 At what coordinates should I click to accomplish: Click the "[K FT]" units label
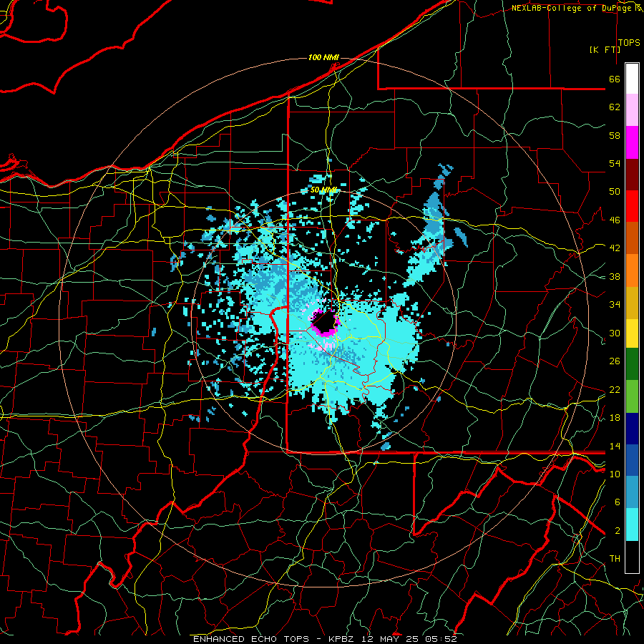click(x=605, y=49)
